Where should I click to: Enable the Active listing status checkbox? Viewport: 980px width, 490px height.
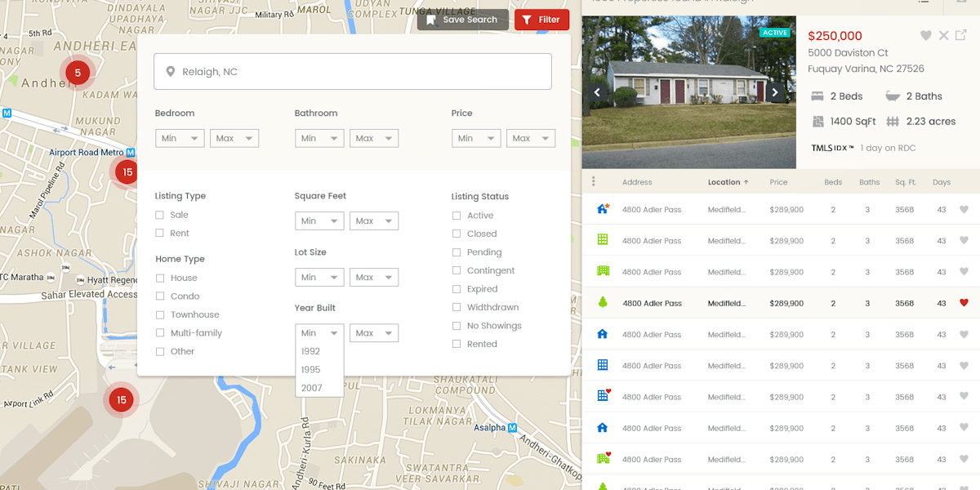[457, 215]
